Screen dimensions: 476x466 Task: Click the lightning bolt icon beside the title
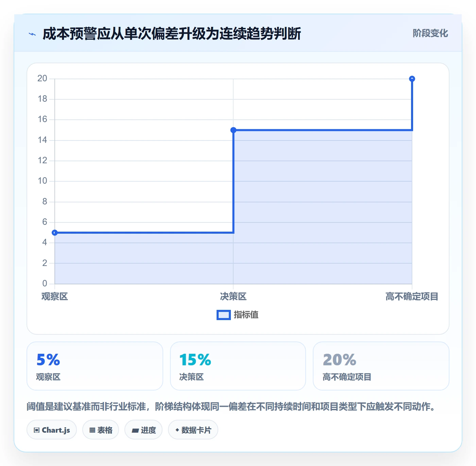(x=32, y=34)
